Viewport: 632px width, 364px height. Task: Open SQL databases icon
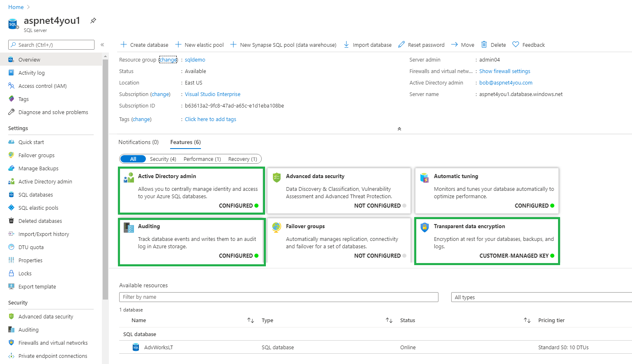11,195
